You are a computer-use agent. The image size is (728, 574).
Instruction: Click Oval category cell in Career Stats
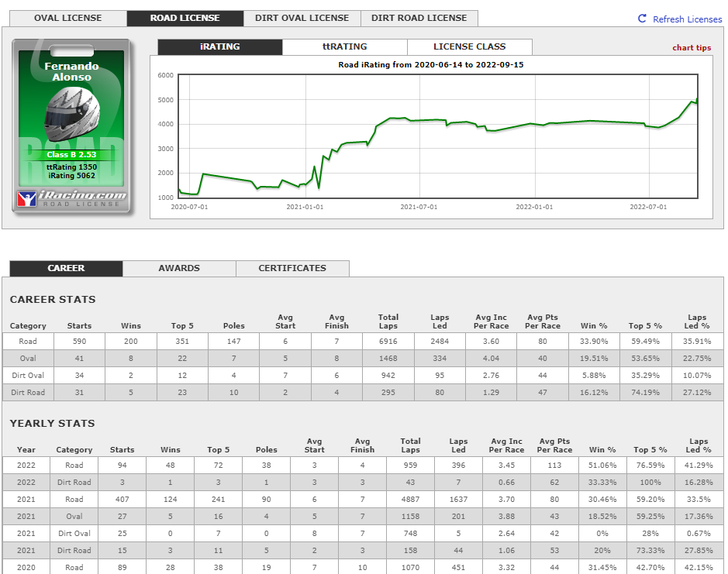tap(28, 359)
